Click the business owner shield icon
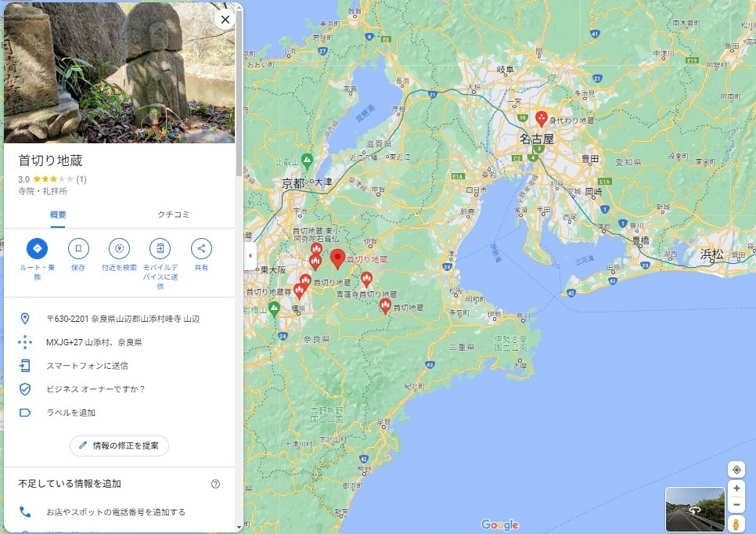The image size is (756, 534). coord(24,389)
